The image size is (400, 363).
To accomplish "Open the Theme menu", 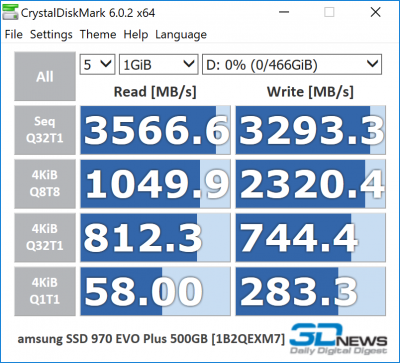I will pos(98,34).
